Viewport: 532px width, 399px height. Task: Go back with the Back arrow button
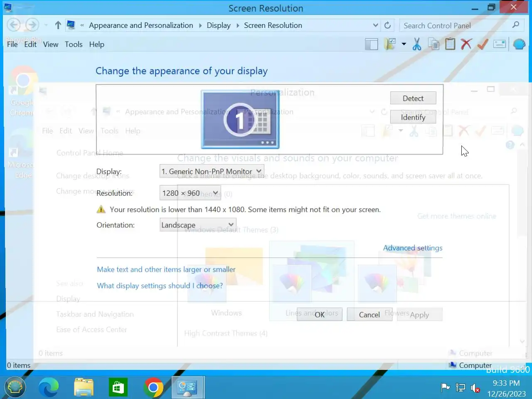point(14,25)
